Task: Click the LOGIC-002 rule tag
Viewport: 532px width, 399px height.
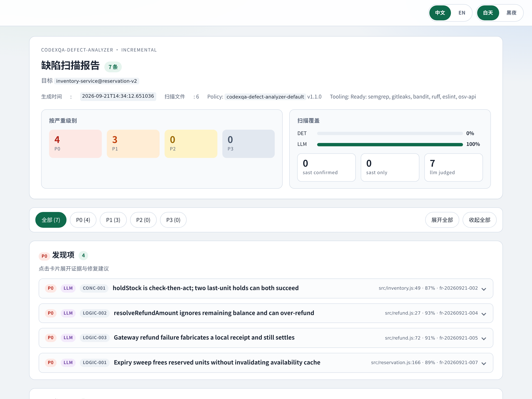Action: 95,313
